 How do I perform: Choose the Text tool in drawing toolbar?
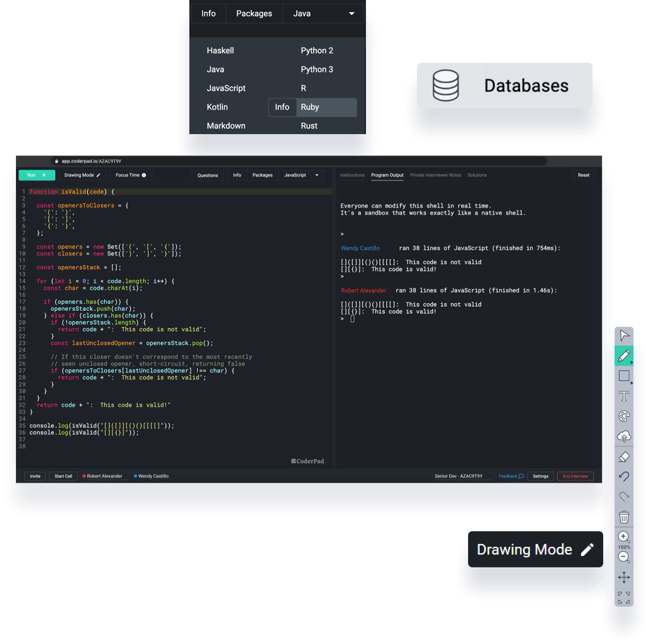click(624, 396)
